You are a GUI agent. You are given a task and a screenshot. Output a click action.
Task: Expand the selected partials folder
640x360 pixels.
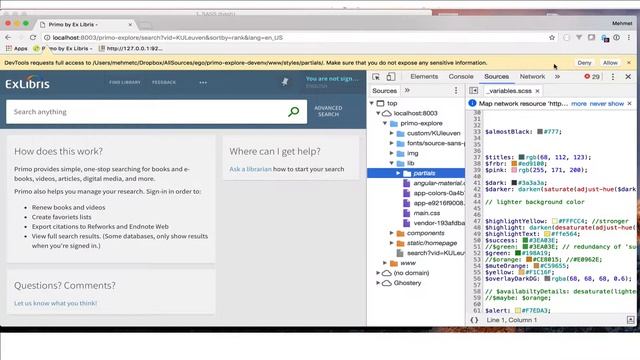point(398,173)
